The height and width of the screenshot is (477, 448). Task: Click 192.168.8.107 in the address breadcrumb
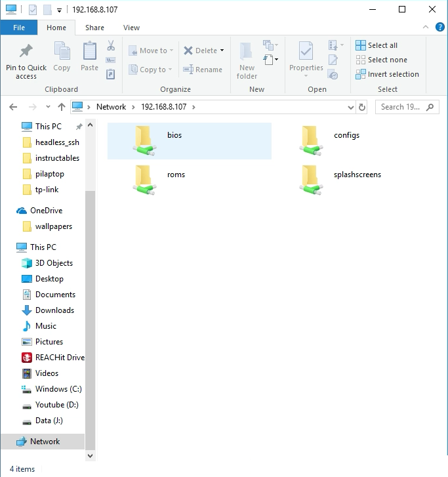tap(163, 107)
